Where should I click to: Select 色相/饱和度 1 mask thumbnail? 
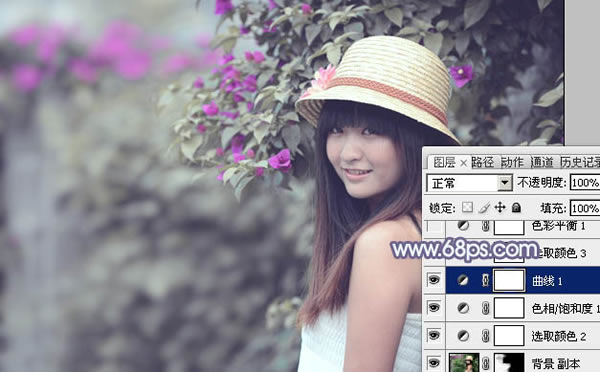coord(509,308)
